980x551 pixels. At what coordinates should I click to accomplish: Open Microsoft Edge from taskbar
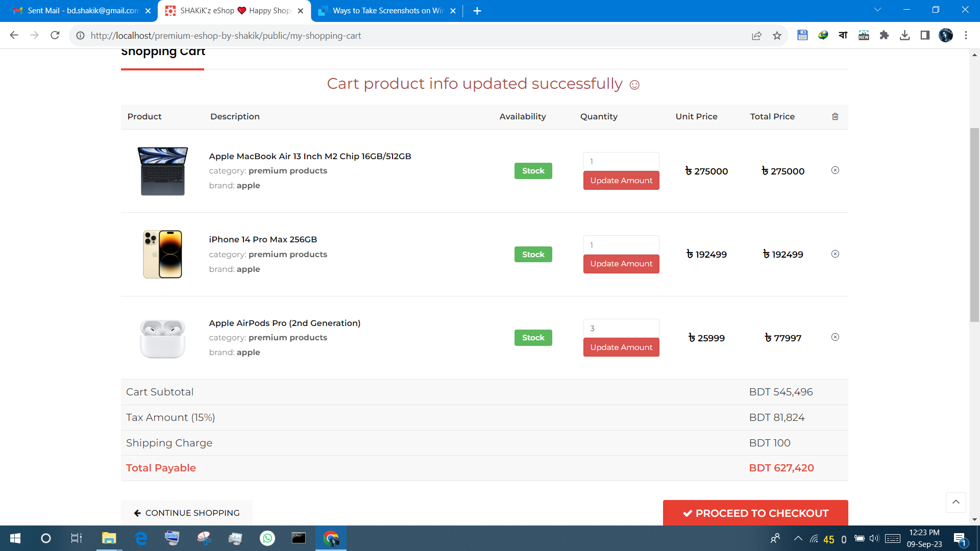[141, 538]
